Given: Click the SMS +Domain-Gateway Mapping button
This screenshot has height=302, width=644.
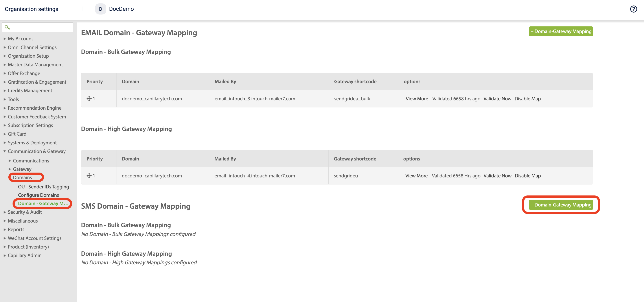Looking at the screenshot, I should pyautogui.click(x=561, y=205).
